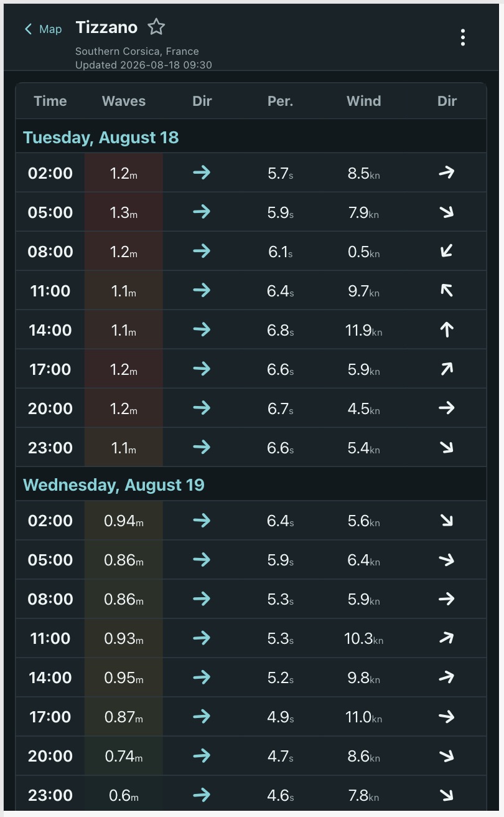Click the Tuesday 02:00 wave direction arrow
Screen dimensions: 504x817
point(202,172)
